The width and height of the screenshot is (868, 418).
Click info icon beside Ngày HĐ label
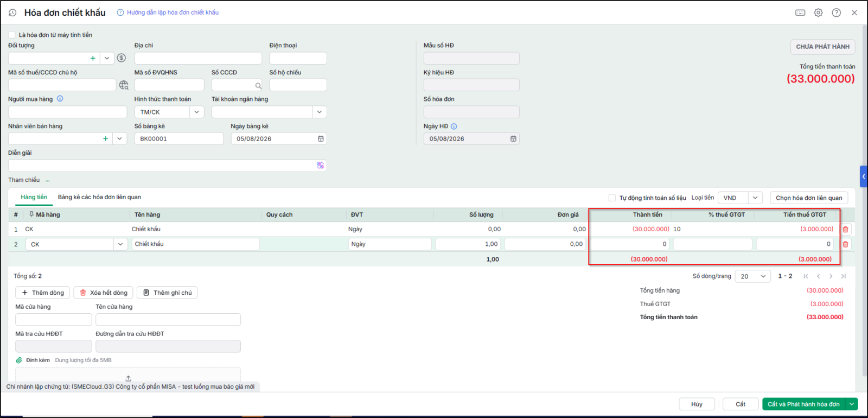tap(454, 126)
